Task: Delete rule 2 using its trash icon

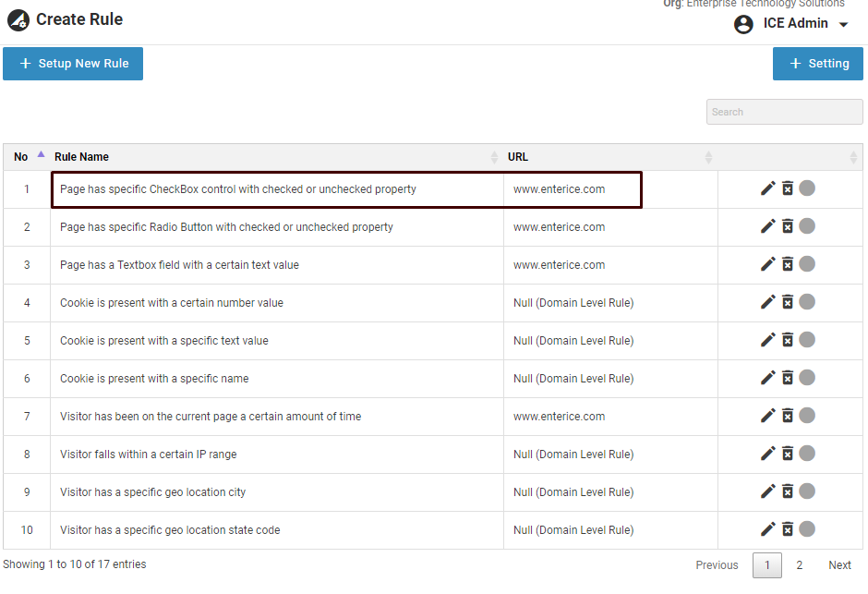Action: point(788,226)
